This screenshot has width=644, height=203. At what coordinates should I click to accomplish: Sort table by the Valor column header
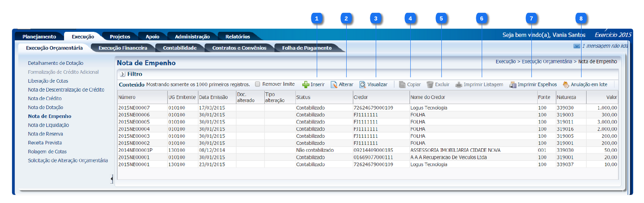click(x=611, y=97)
